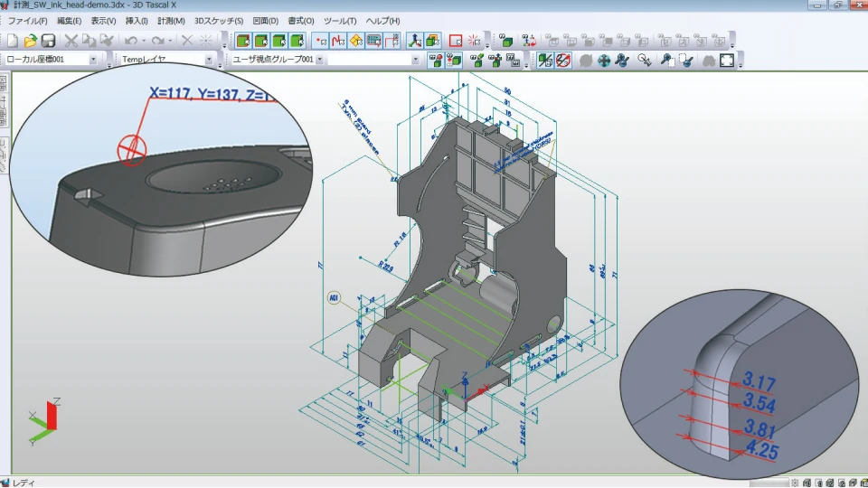Click the pan (four-arrow move) view icon
This screenshot has width=868, height=488.
(604, 61)
